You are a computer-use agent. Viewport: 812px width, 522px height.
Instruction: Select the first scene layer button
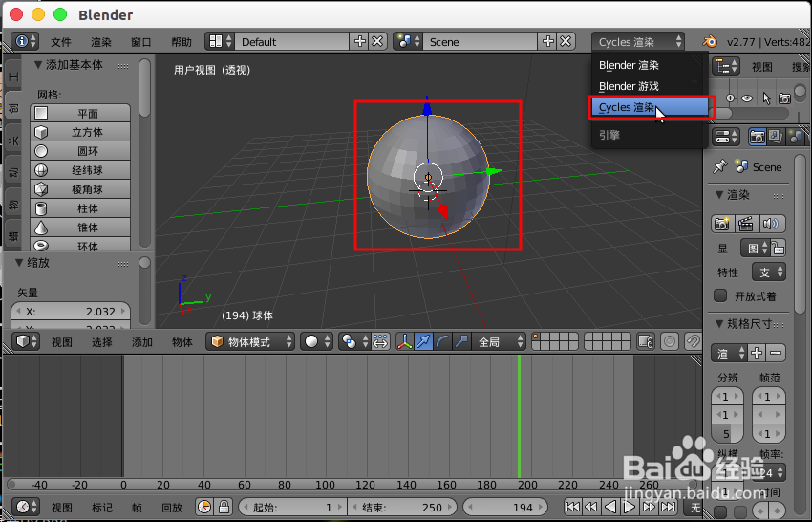pos(536,337)
